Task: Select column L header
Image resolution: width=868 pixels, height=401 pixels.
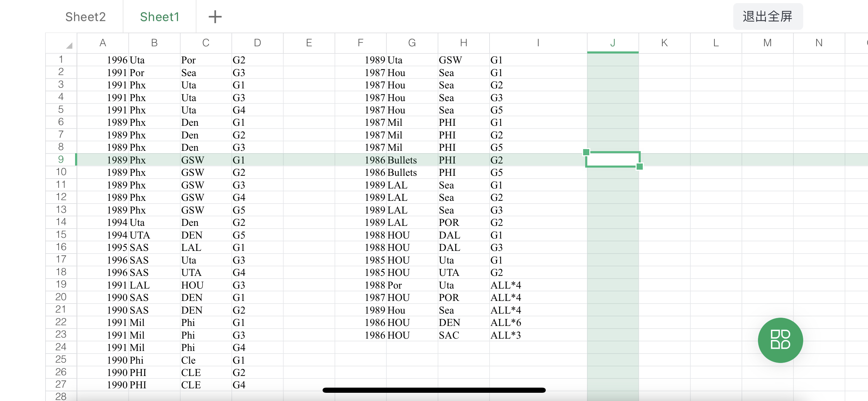Action: (x=716, y=43)
